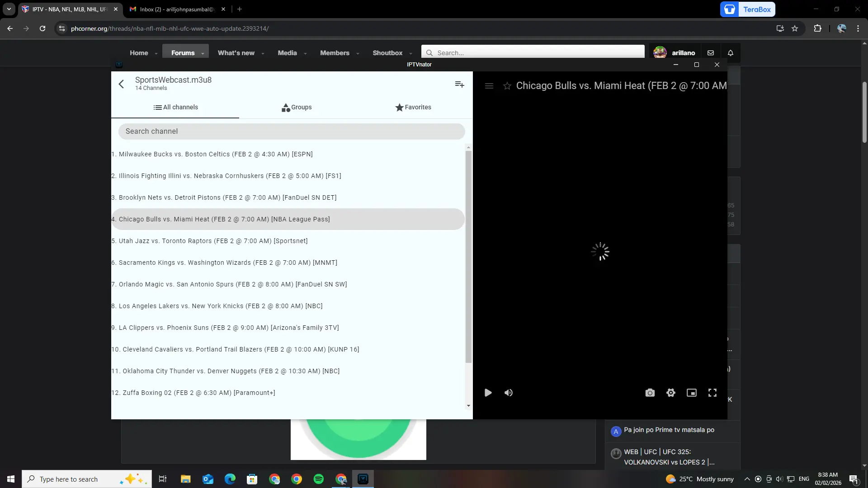Open the Chrome extensions puzzle icon
The height and width of the screenshot is (488, 868).
point(817,28)
